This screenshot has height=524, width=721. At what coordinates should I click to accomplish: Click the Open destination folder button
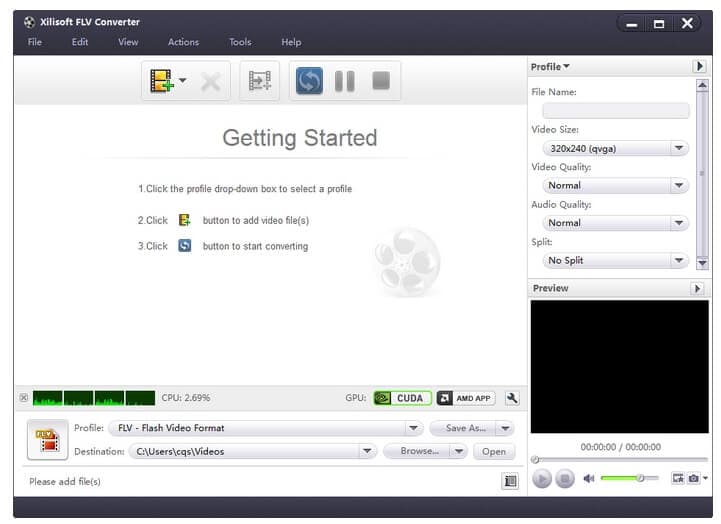(494, 451)
